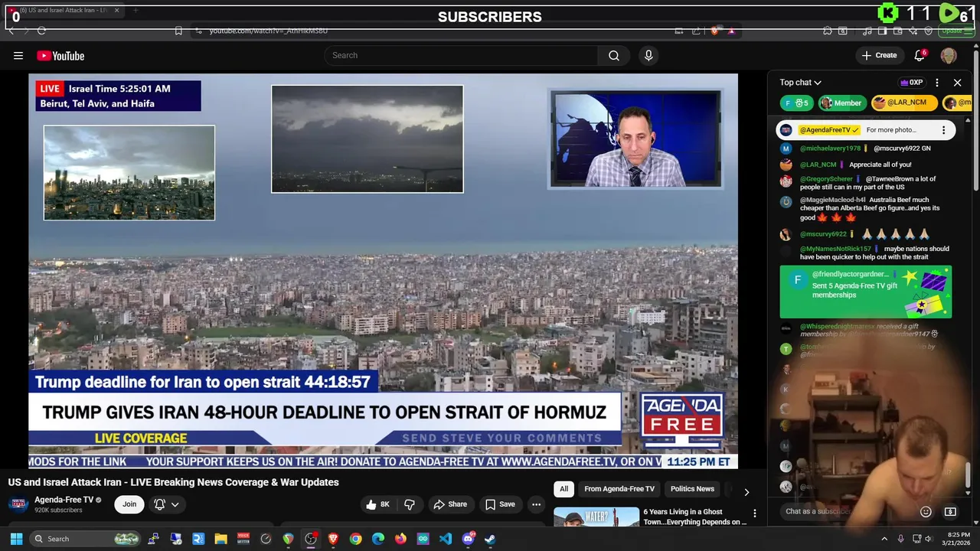Click the @LAR_NCM super chat chip
Image resolution: width=980 pixels, height=551 pixels.
[904, 103]
